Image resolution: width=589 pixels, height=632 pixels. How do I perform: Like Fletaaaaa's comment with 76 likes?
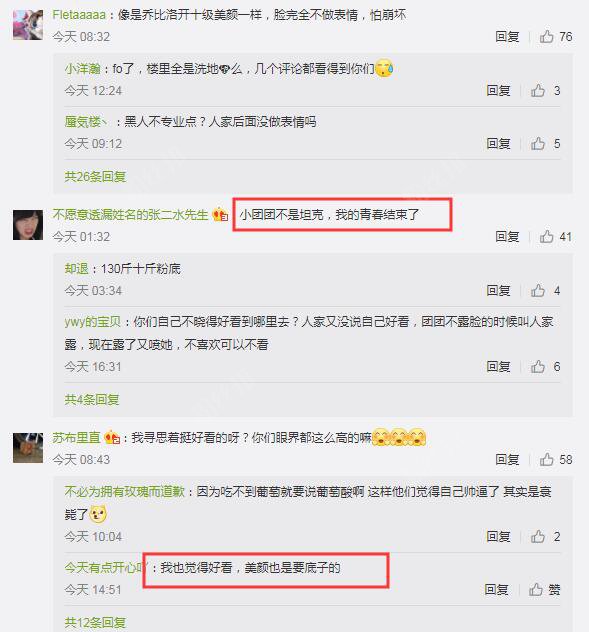[x=556, y=37]
